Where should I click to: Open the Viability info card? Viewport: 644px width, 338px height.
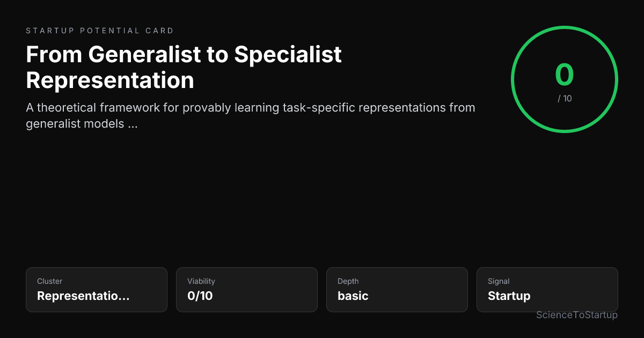247,290
